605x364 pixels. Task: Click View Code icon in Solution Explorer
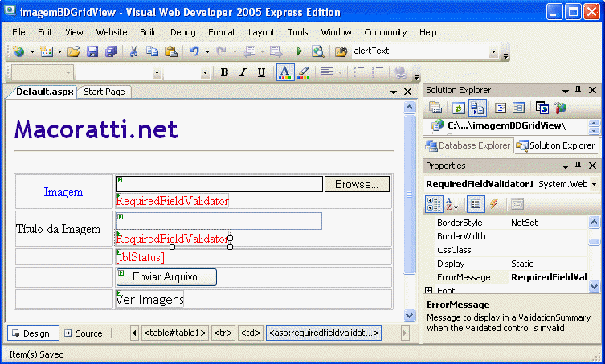500,108
